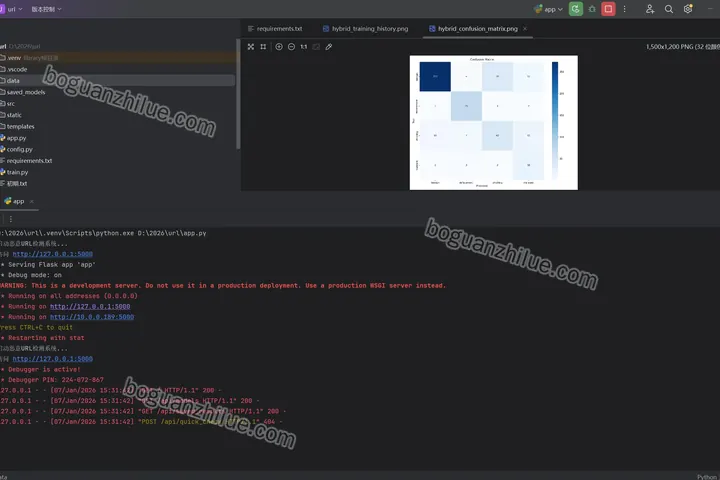The width and height of the screenshot is (720, 480).
Task: Zoom in on the image with the plus icon
Action: [279, 47]
